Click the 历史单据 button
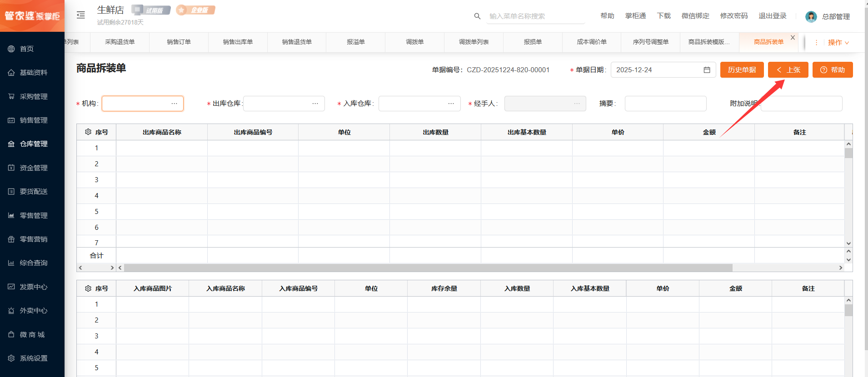Viewport: 868px width, 377px height. 742,70
